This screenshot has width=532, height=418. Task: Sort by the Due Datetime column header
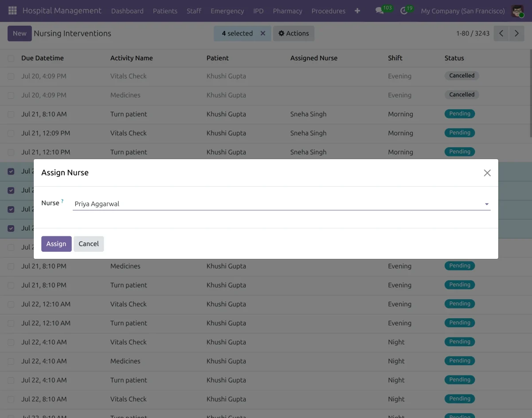[43, 58]
